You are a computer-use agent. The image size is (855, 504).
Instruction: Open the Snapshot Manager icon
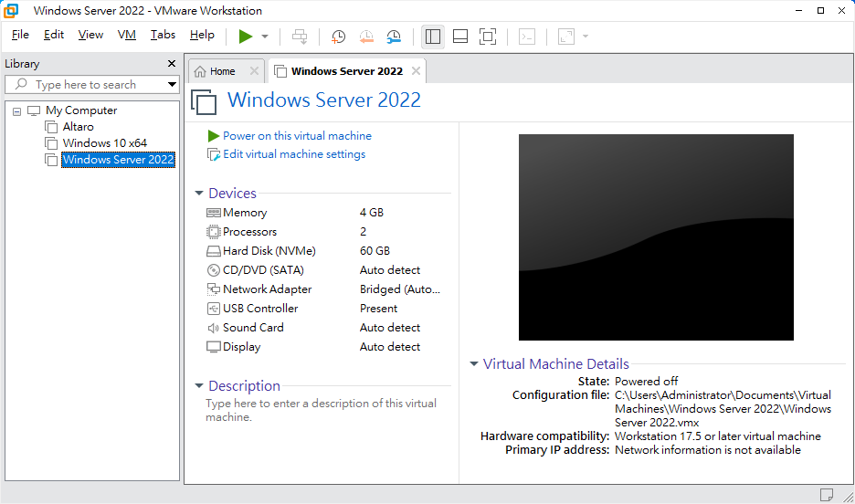pos(394,37)
